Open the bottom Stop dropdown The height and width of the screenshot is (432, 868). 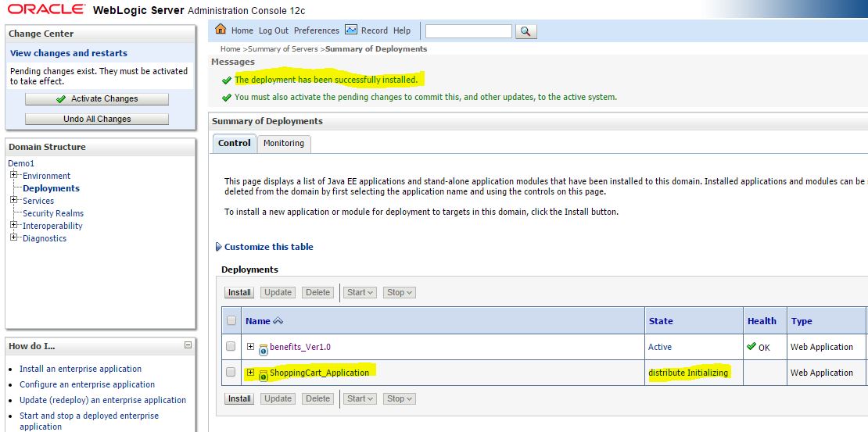399,398
